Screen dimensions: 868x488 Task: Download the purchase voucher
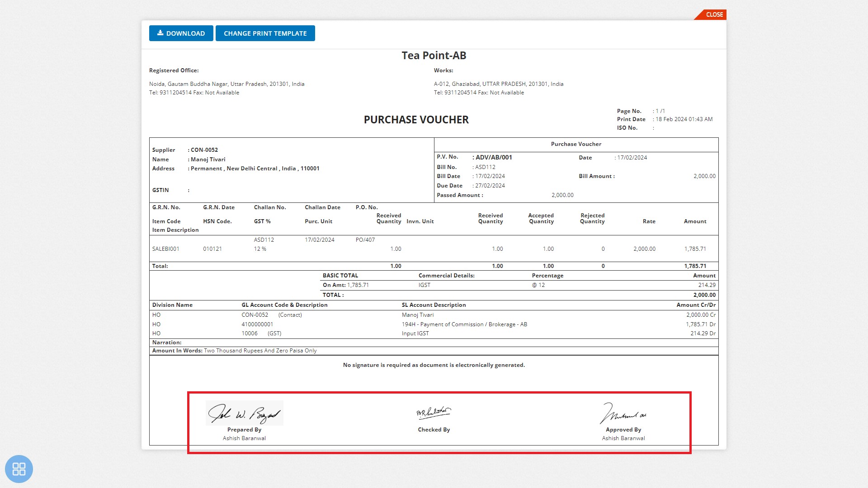pyautogui.click(x=181, y=33)
